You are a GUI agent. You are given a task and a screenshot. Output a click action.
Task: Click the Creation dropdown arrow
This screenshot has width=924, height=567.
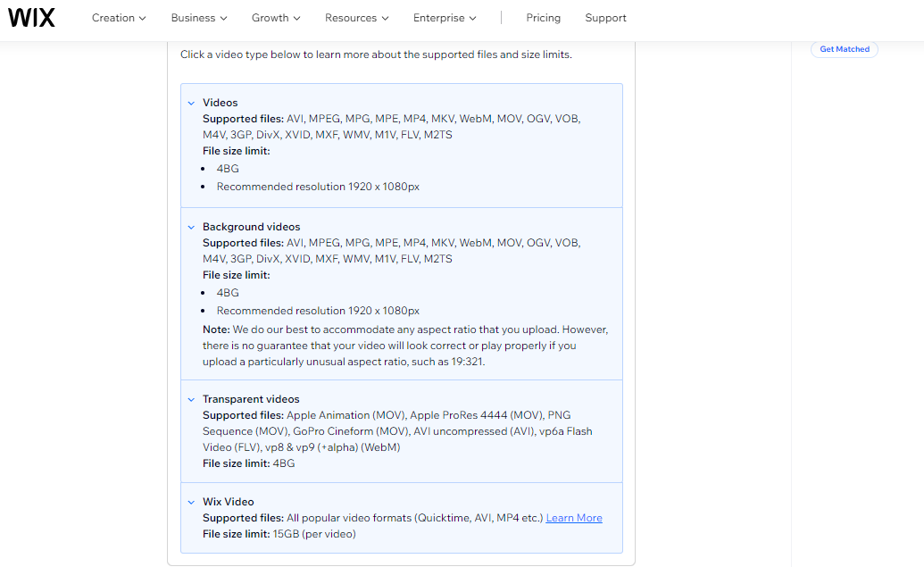click(142, 18)
